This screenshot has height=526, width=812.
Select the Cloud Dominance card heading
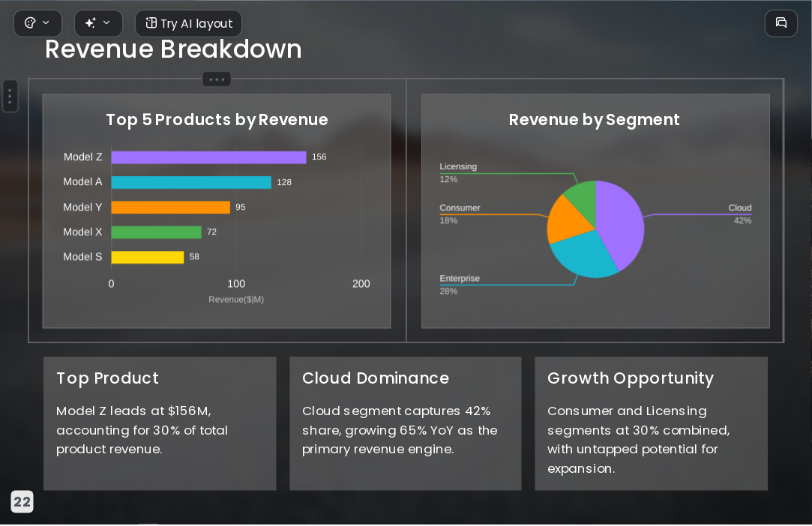click(376, 378)
